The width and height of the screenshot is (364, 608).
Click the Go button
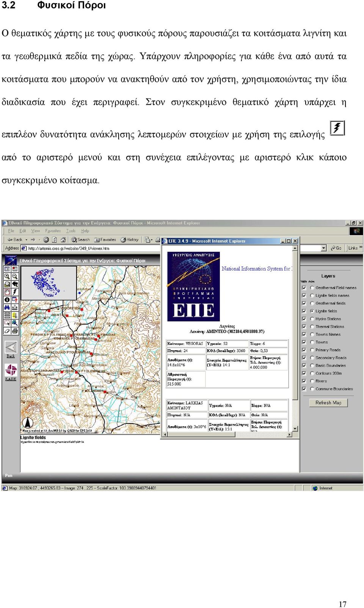(336, 248)
